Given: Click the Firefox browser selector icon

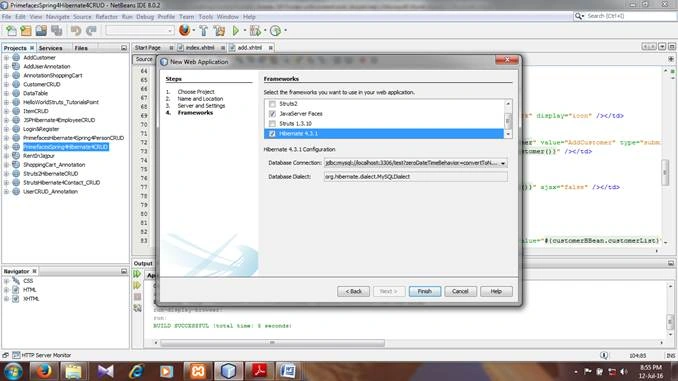Looking at the screenshot, I should (x=185, y=30).
